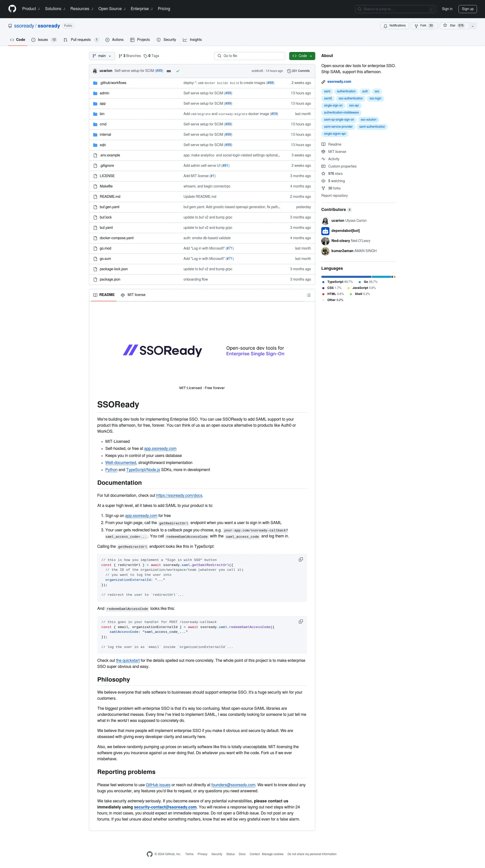Image resolution: width=485 pixels, height=868 pixels.
Task: Click the Actions icon
Action: (x=107, y=40)
